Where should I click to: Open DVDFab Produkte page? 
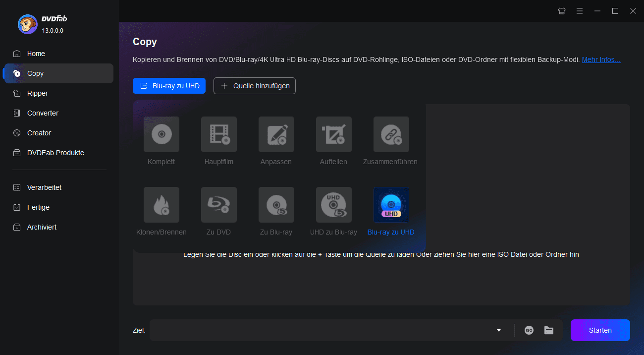[x=58, y=153]
